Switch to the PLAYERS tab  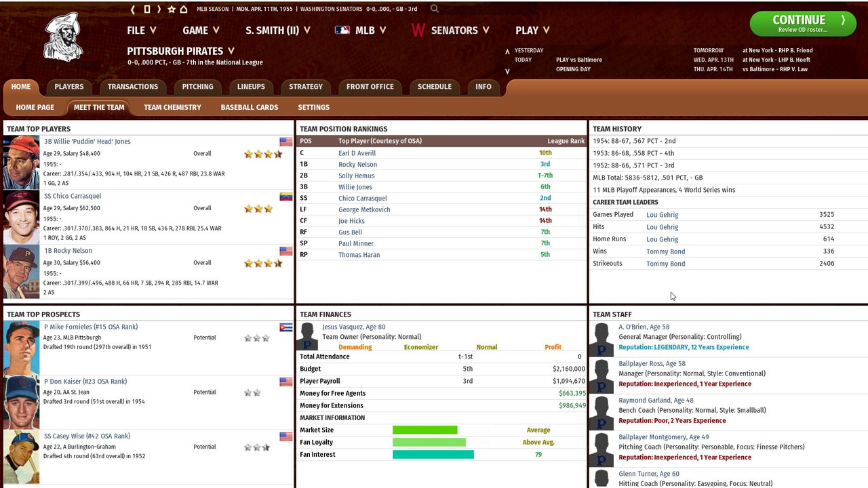coord(69,87)
